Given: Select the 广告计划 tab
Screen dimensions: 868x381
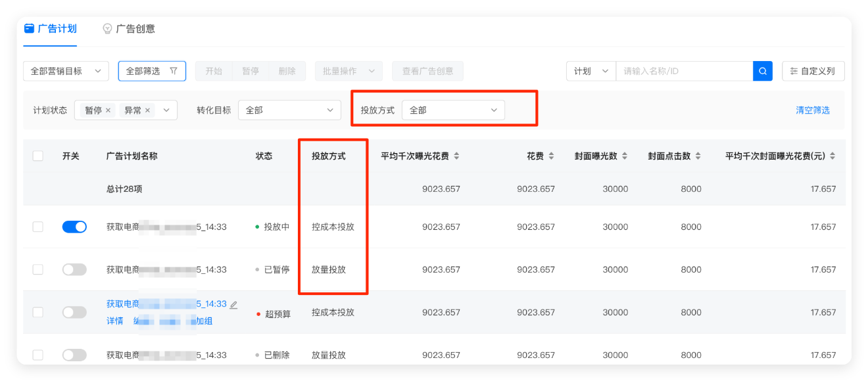Looking at the screenshot, I should tap(57, 29).
